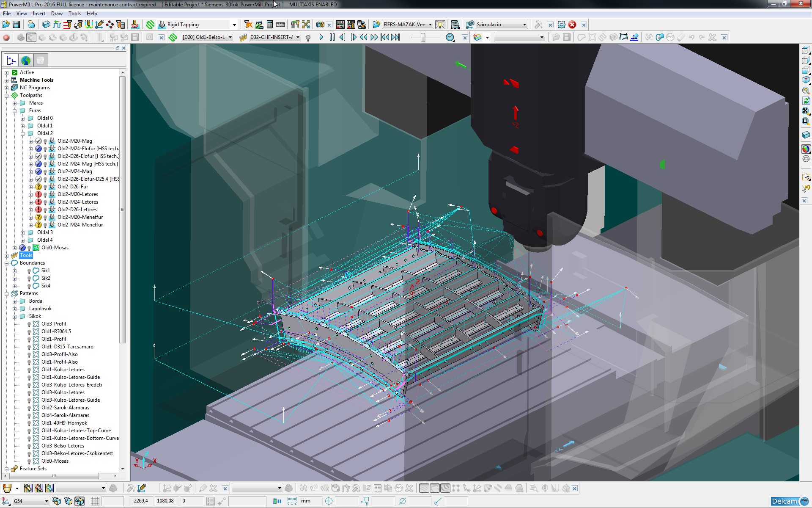Open the Help menu
The width and height of the screenshot is (812, 508).
click(x=92, y=14)
